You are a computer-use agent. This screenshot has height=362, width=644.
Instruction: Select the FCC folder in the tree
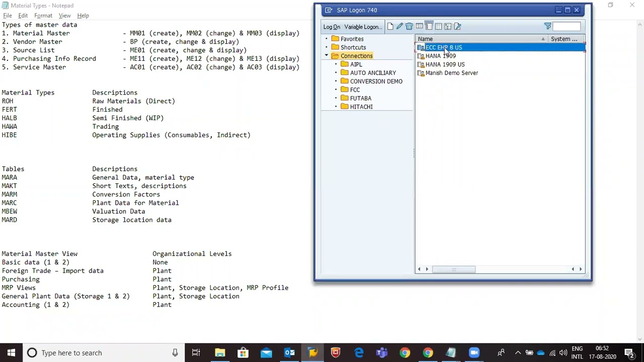click(355, 90)
